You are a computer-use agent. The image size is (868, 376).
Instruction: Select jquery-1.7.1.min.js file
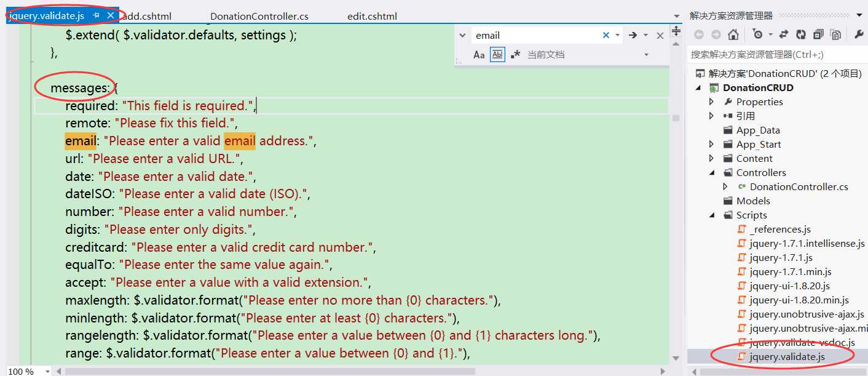coord(791,271)
